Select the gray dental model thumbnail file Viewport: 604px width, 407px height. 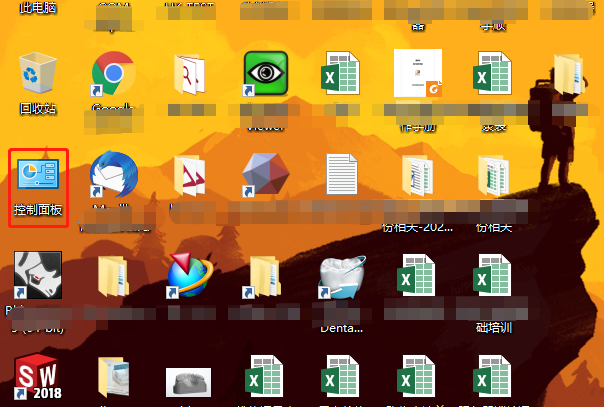click(x=188, y=382)
